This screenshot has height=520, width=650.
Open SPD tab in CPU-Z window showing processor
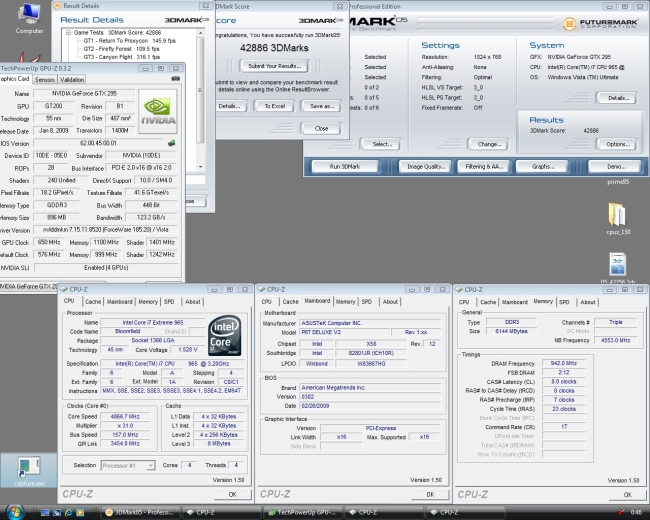click(169, 301)
